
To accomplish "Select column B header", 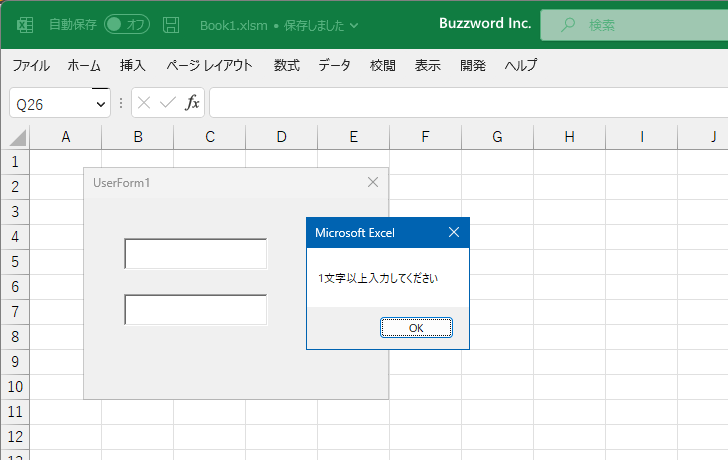I will [138, 137].
